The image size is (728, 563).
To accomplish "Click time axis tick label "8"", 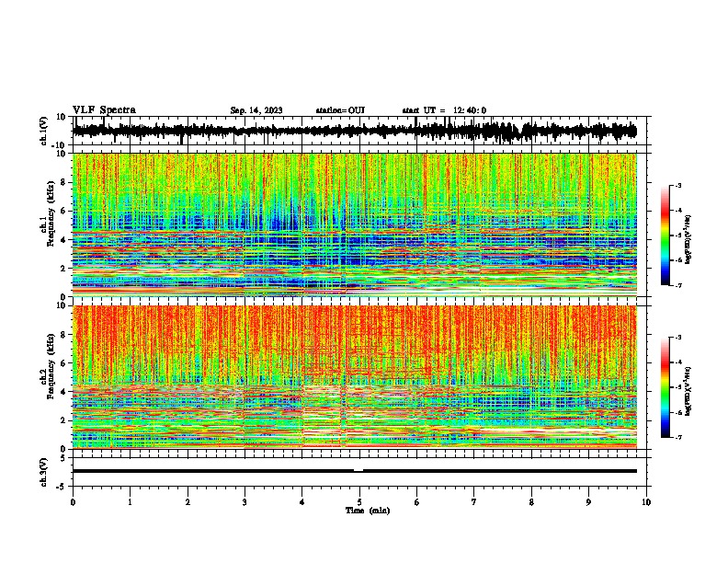I will [531, 502].
